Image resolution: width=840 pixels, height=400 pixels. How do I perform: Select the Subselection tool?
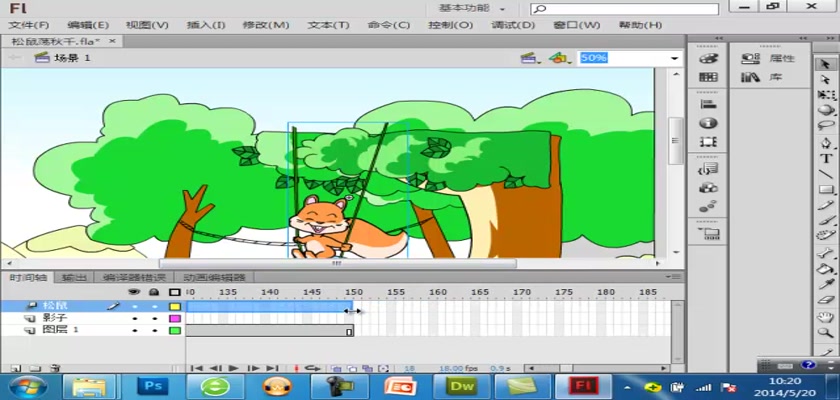[826, 79]
